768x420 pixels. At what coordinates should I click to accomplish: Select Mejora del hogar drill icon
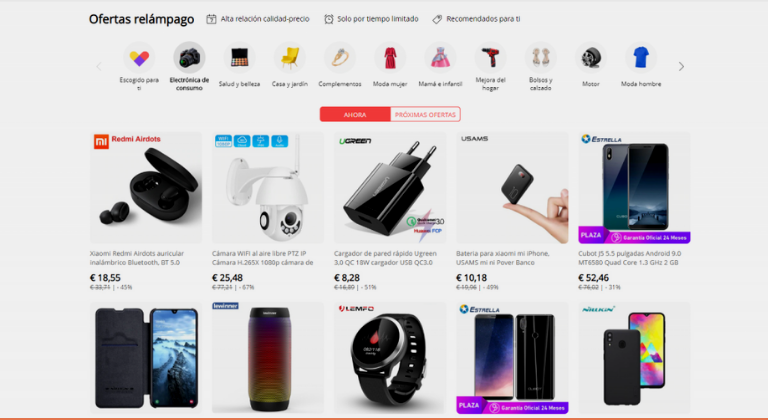tap(490, 58)
